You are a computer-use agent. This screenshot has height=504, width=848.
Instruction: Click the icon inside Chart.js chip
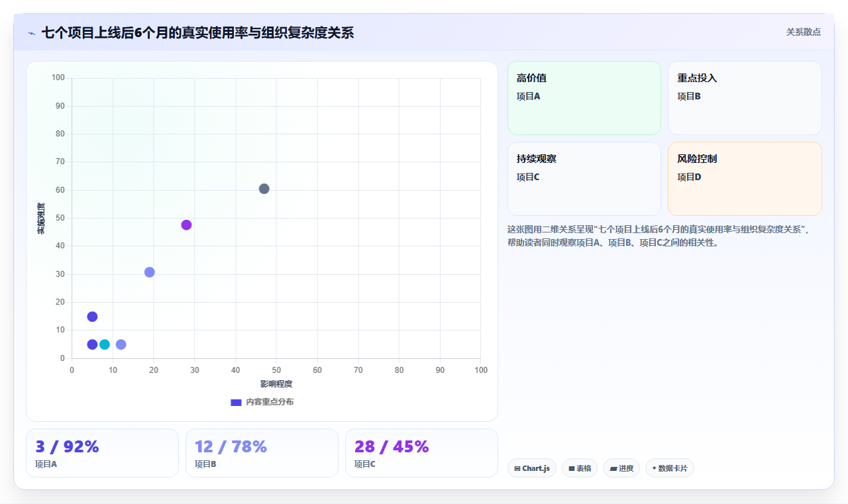tap(517, 468)
